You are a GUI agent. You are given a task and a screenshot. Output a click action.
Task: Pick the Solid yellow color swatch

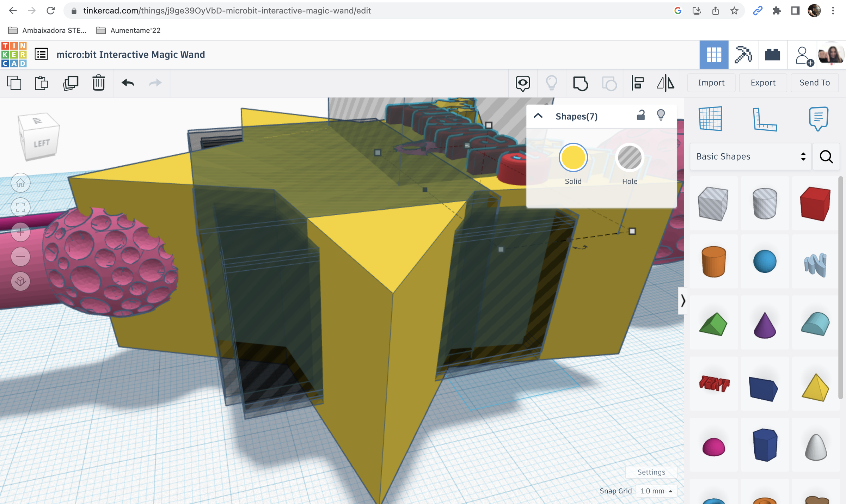click(x=573, y=157)
